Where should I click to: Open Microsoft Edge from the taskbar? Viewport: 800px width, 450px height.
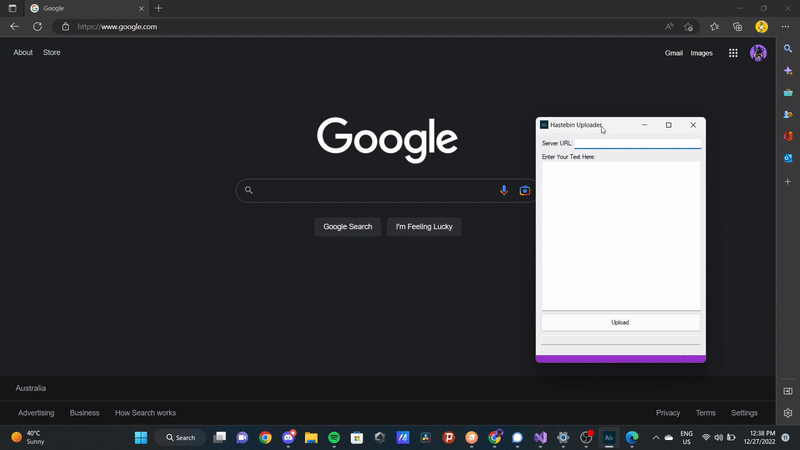point(632,438)
